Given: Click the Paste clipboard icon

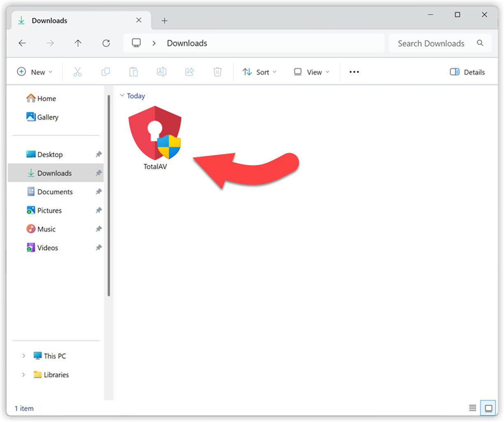Looking at the screenshot, I should click(x=133, y=72).
